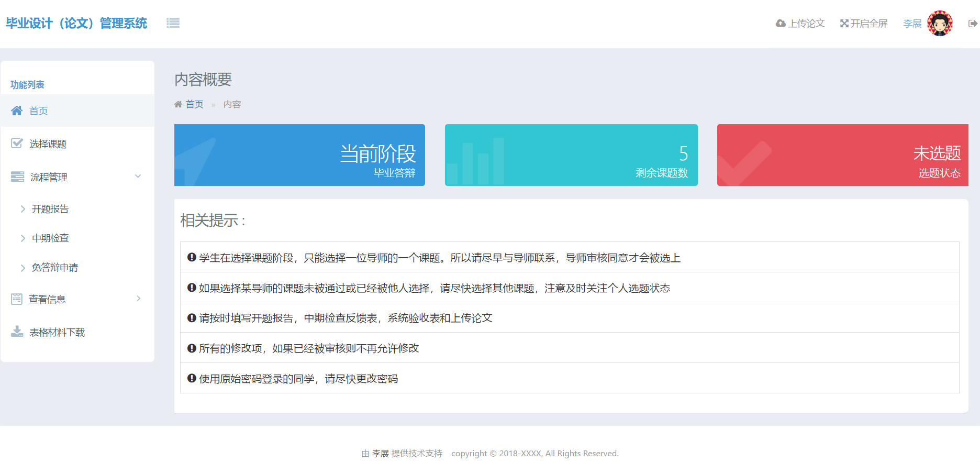Collapse the 流程管理 chevron arrow
Screen dimensions: 980x462
tap(138, 176)
